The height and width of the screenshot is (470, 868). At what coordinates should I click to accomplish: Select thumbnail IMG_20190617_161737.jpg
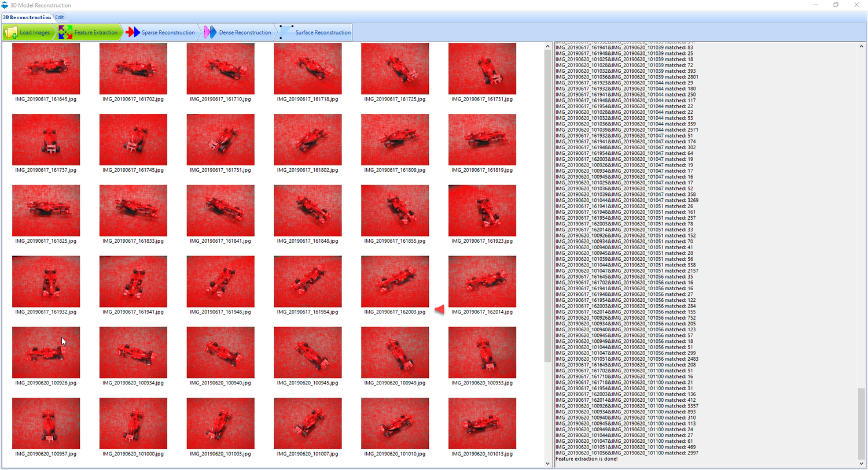(x=46, y=139)
